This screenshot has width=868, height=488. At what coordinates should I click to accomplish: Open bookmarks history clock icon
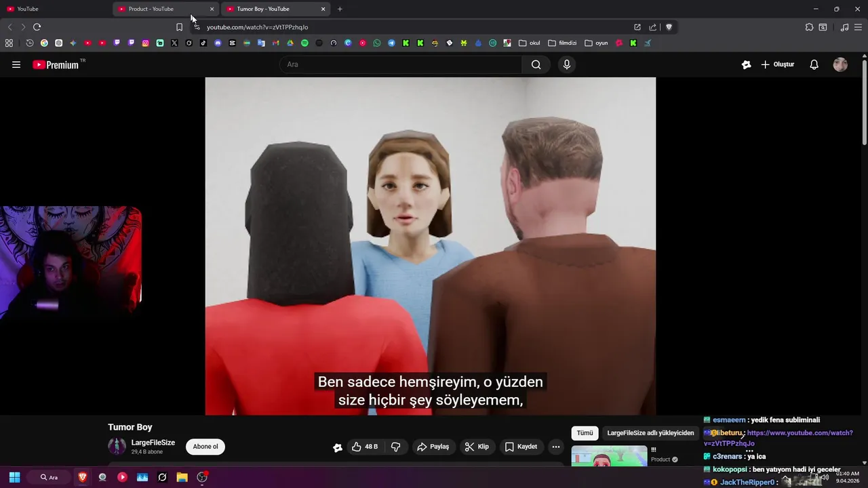tap(30, 43)
